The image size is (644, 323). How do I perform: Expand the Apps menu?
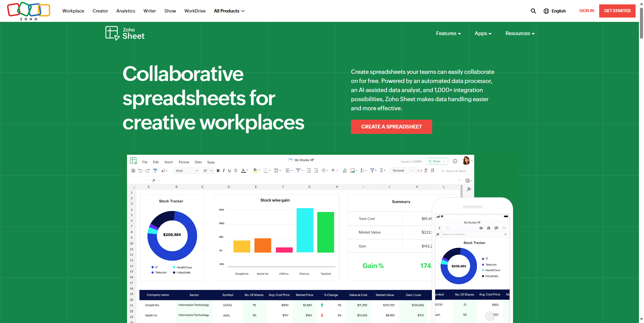(x=483, y=33)
